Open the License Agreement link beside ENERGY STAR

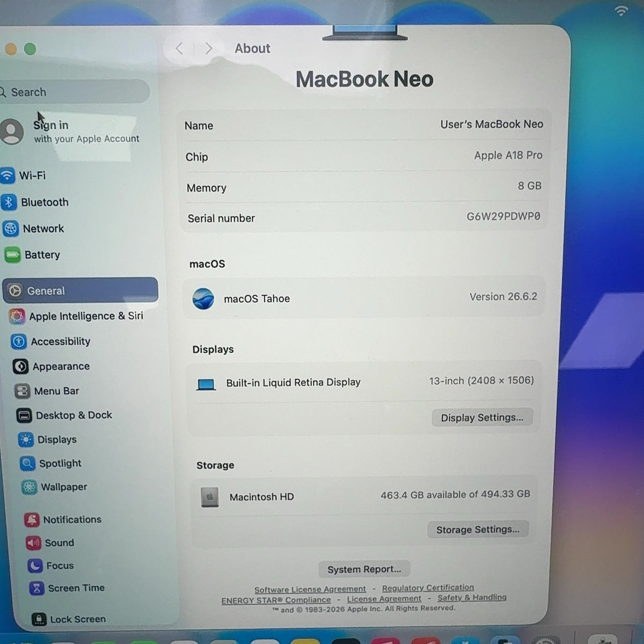[384, 599]
